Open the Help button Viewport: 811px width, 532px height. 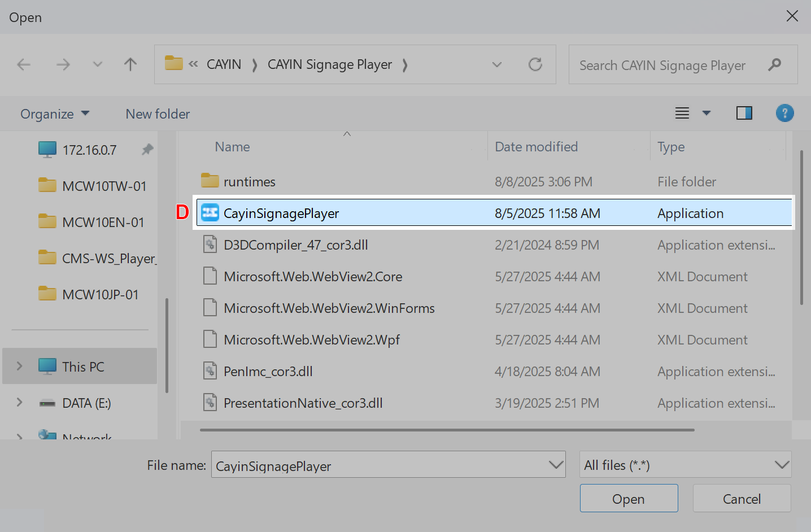point(785,114)
